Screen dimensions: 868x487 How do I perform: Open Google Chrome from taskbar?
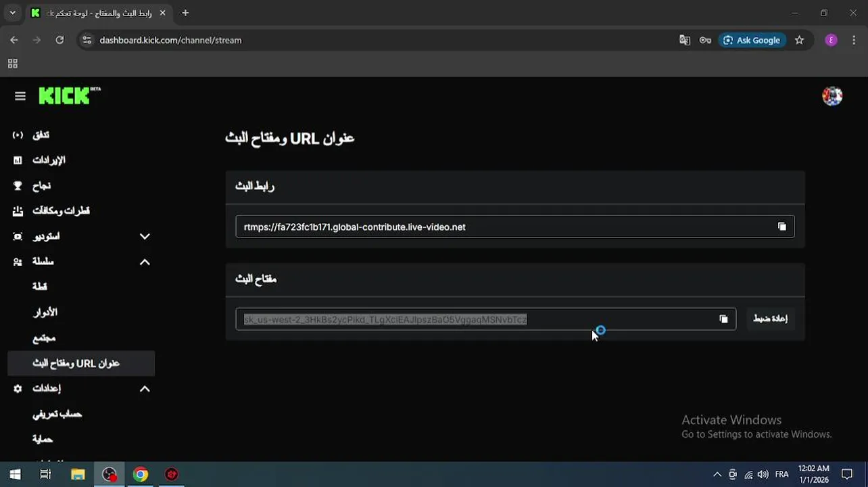point(141,474)
